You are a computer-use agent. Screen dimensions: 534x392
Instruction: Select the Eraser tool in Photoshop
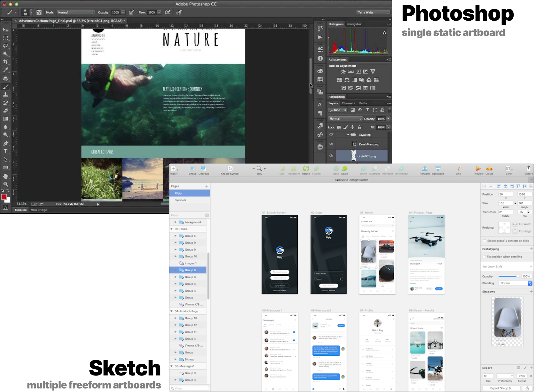tap(6, 111)
